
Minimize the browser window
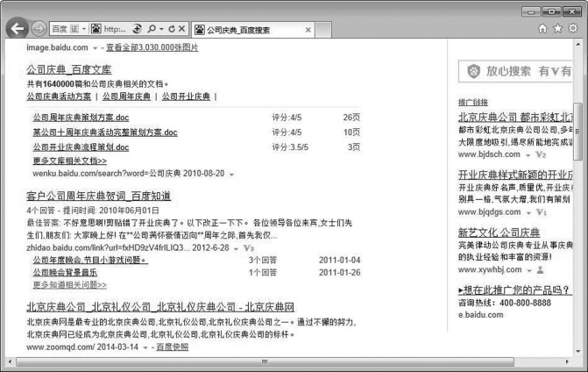pos(531,11)
